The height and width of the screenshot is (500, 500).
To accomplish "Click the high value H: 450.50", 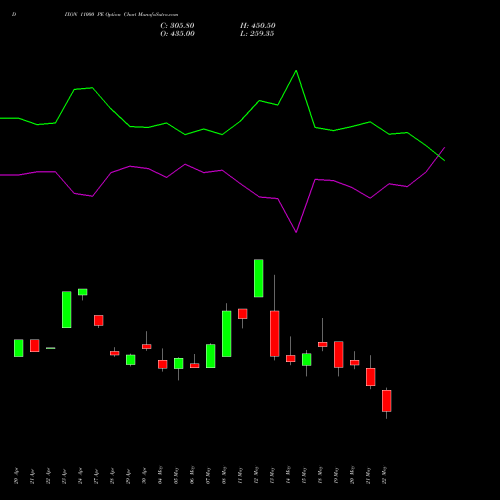I will click(258, 26).
